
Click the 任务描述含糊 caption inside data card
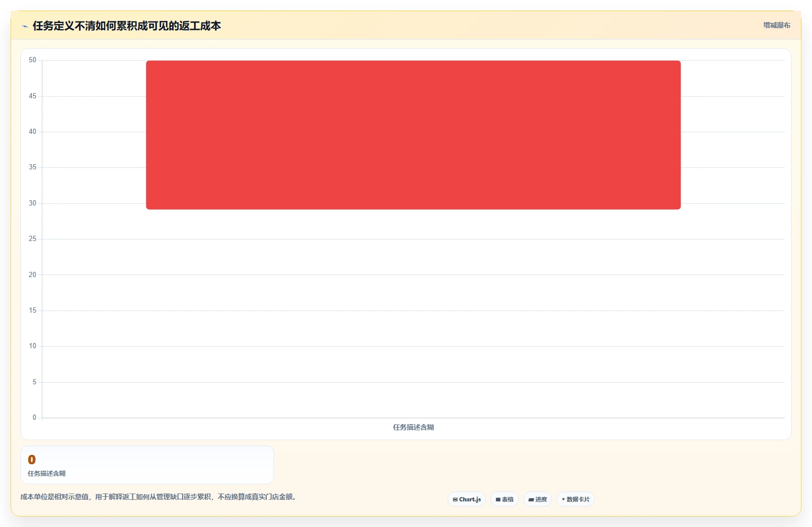tap(47, 473)
